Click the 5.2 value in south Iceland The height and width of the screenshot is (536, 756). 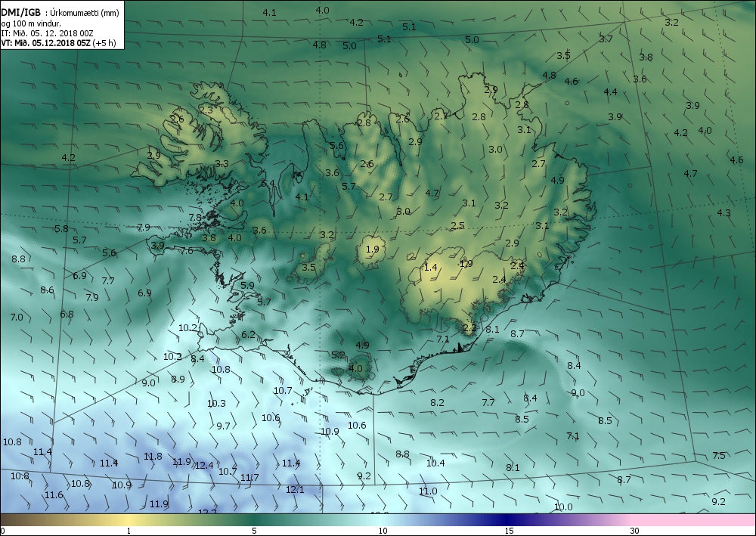339,355
